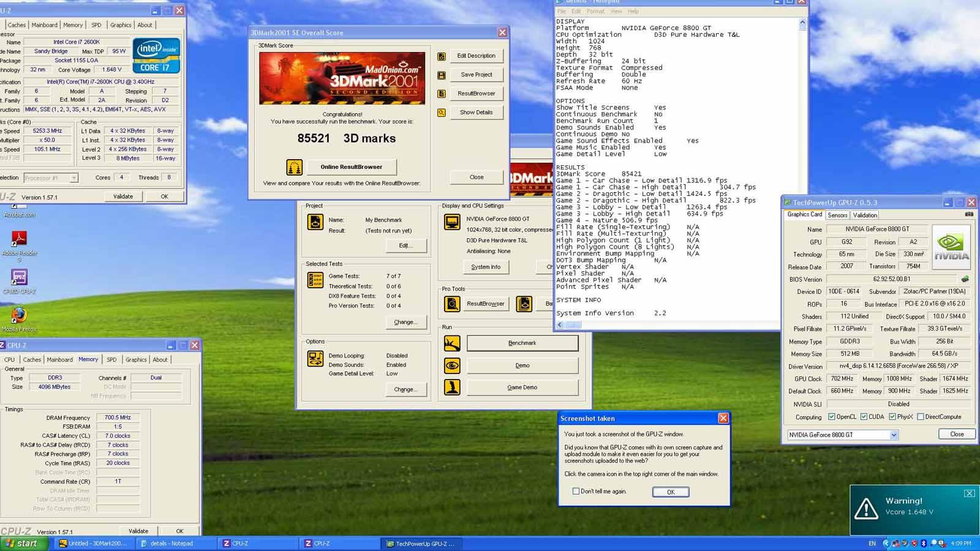Enable the DirectCompute checkbox in GPU-Z
The height and width of the screenshot is (551, 980).
[x=921, y=417]
